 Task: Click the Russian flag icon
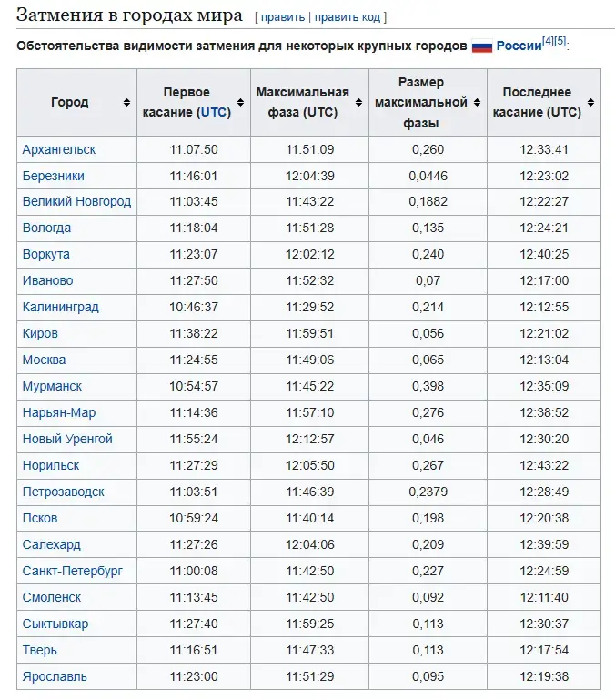click(x=482, y=46)
